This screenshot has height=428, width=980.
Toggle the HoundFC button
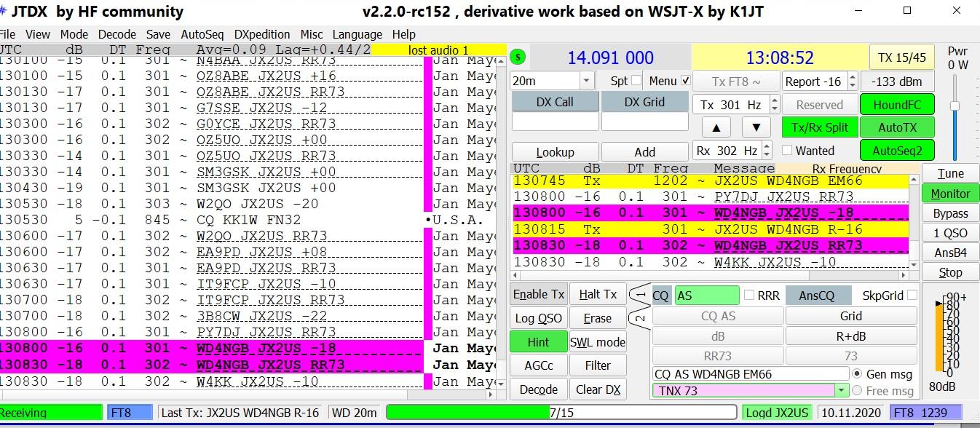pos(896,105)
